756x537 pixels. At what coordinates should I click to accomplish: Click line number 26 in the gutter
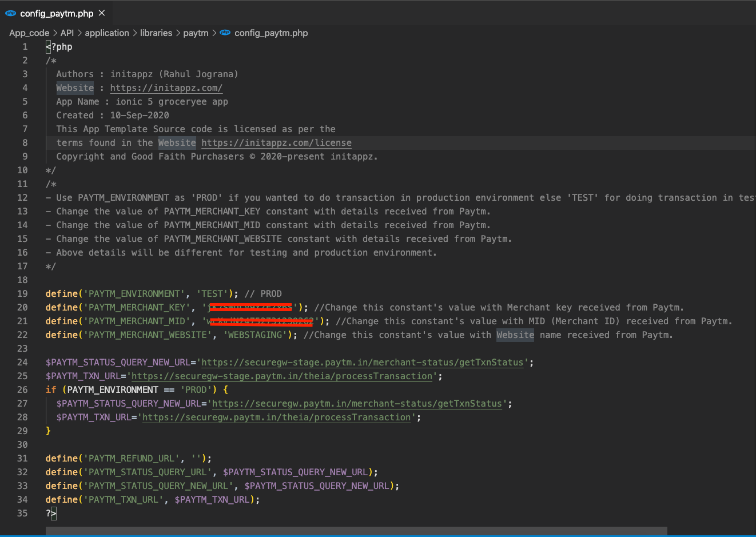point(22,390)
